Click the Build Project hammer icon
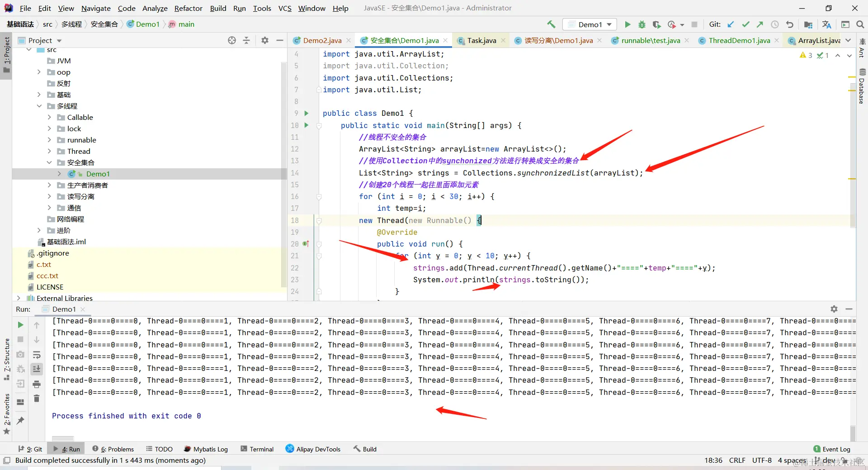 pos(551,24)
